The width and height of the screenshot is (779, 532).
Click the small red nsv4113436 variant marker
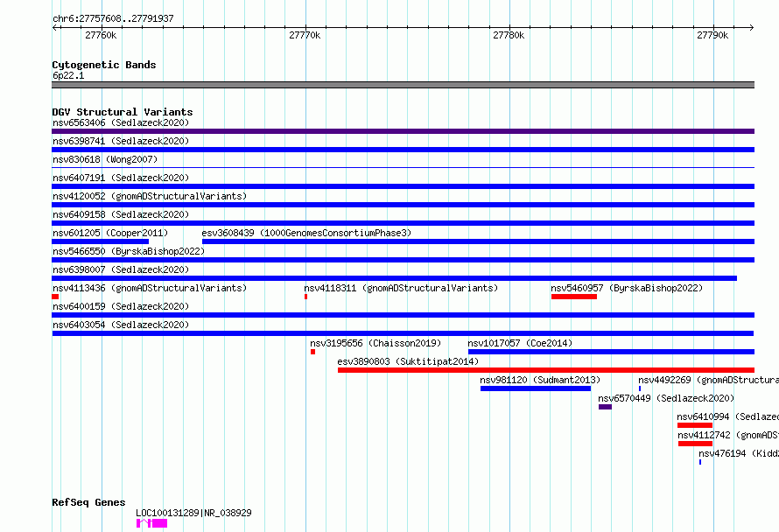pos(55,297)
